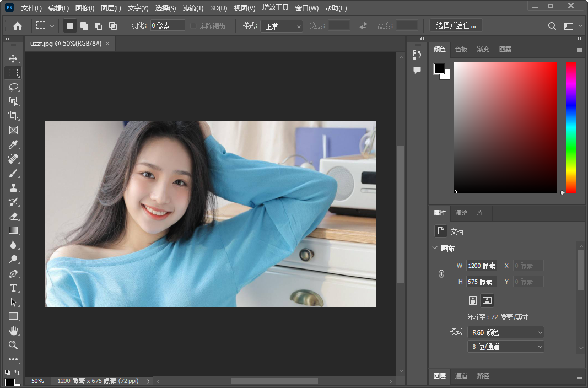This screenshot has width=588, height=388.
Task: Choose New selection mode
Action: click(x=70, y=26)
